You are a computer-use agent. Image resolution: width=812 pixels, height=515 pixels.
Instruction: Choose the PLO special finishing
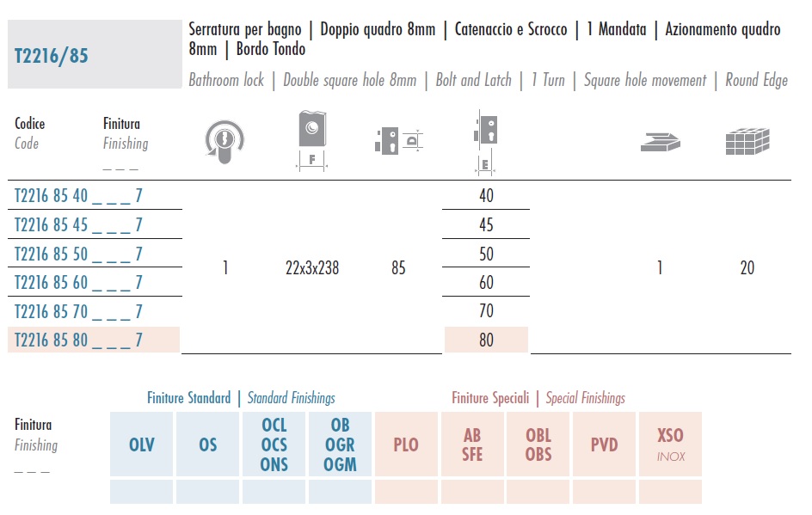coord(406,444)
